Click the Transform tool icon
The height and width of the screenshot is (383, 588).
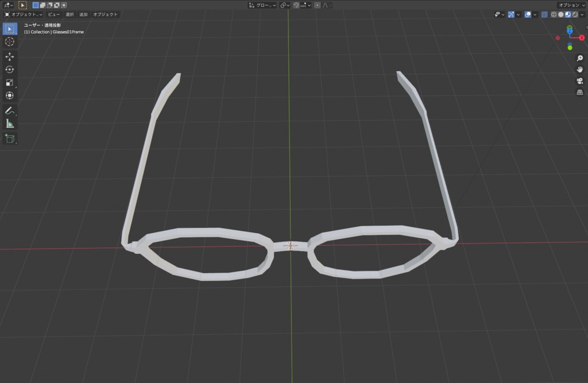click(x=9, y=95)
